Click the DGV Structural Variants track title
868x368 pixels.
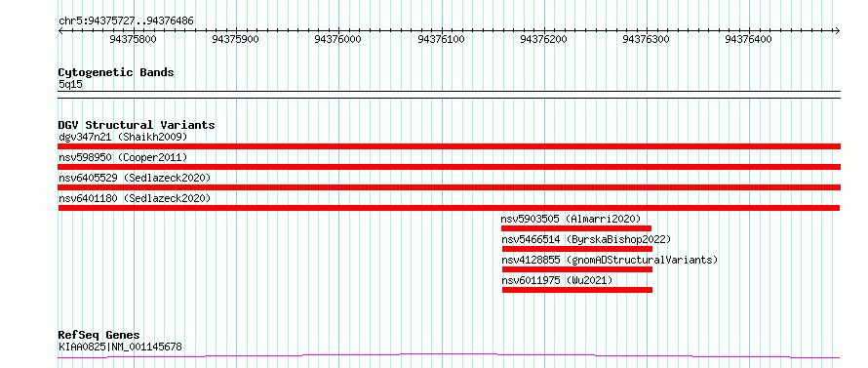137,125
